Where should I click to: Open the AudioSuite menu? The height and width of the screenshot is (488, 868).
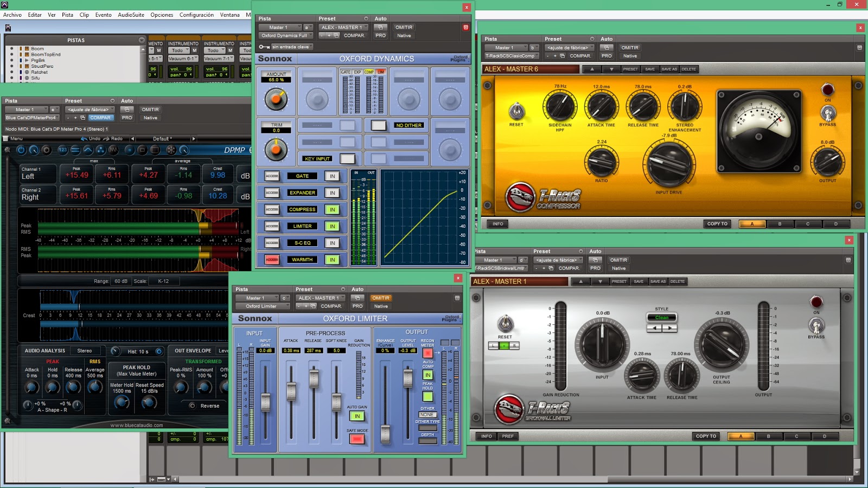click(x=131, y=15)
